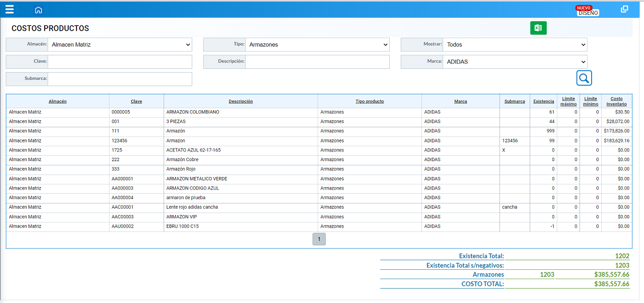This screenshot has height=303, width=644.
Task: Click description ARMAZON VIP
Action: (182, 217)
